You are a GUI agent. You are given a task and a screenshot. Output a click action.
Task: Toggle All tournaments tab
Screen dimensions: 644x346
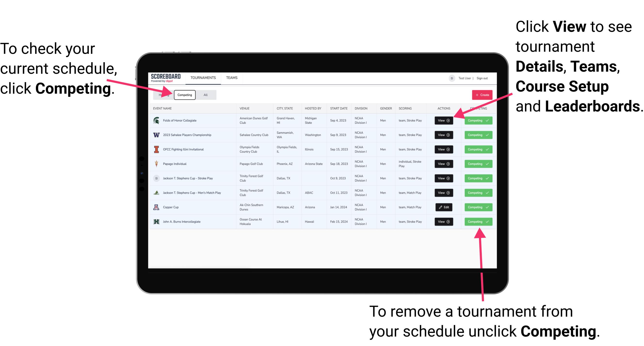tap(205, 95)
